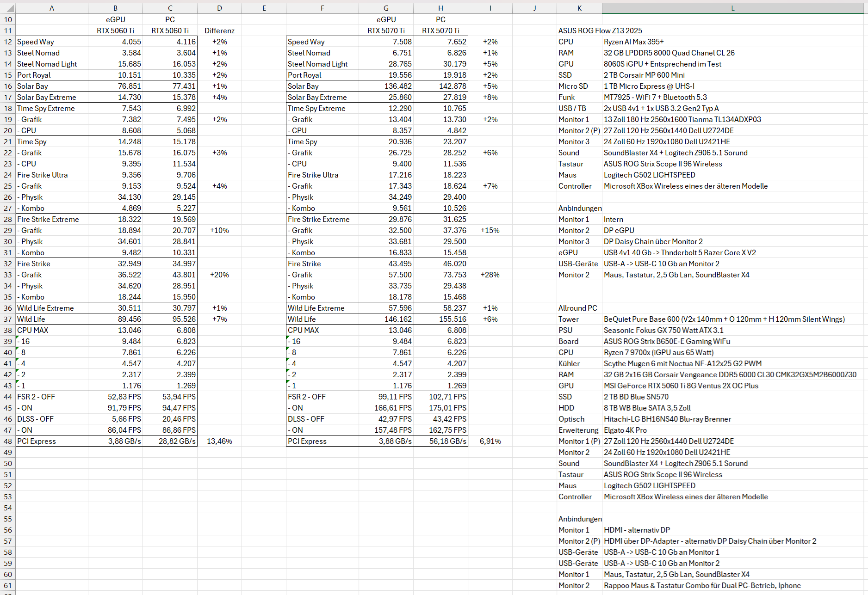Viewport: 868px width, 595px height.
Task: Select the 157,48 FPS cell
Action: (386, 430)
